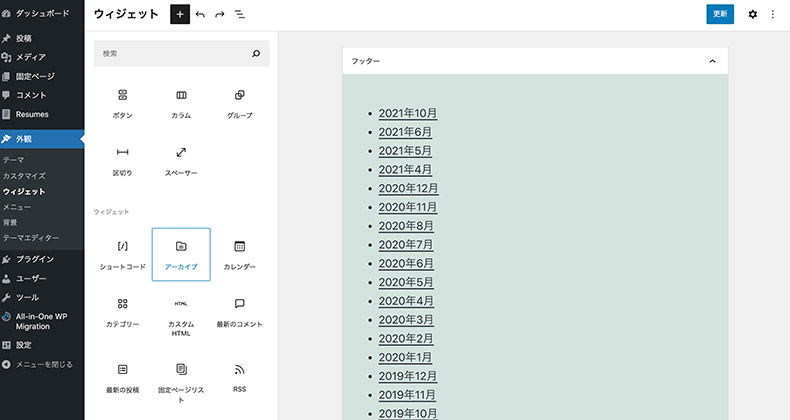Insert the RSS block

coord(239,379)
